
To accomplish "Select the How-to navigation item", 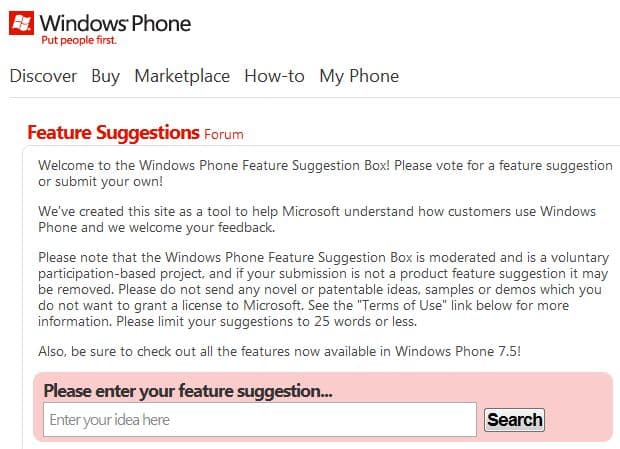I will (x=274, y=76).
